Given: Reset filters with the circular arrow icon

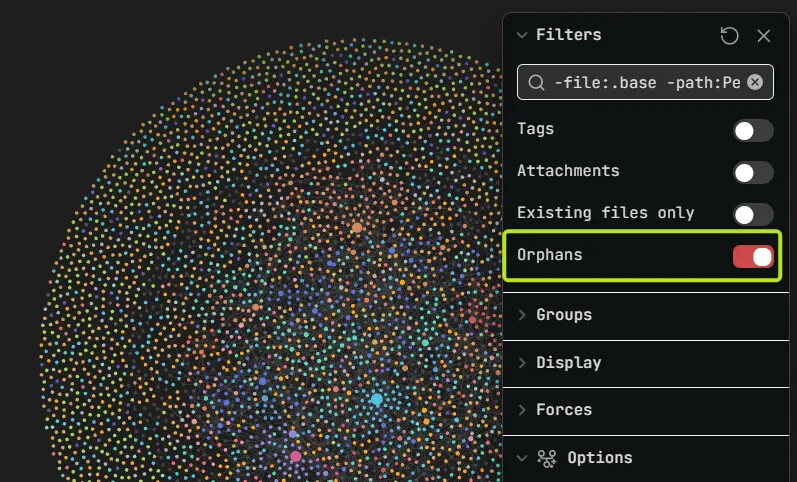Looking at the screenshot, I should coord(729,36).
